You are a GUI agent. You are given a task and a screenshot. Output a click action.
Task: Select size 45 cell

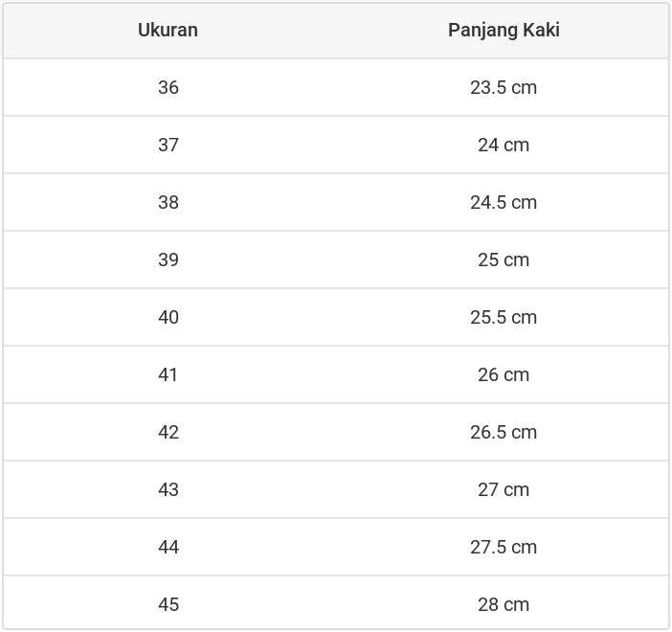click(168, 604)
